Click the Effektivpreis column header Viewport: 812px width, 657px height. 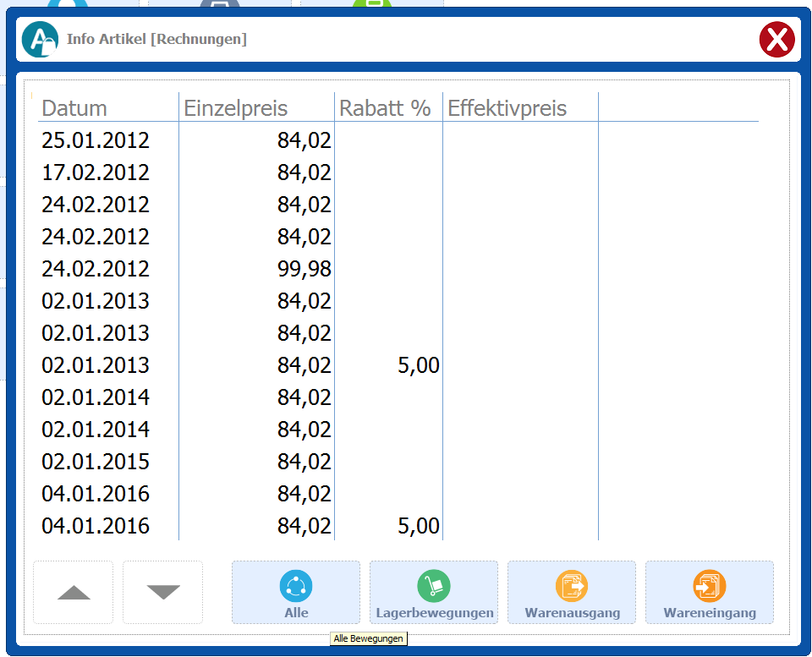point(507,108)
